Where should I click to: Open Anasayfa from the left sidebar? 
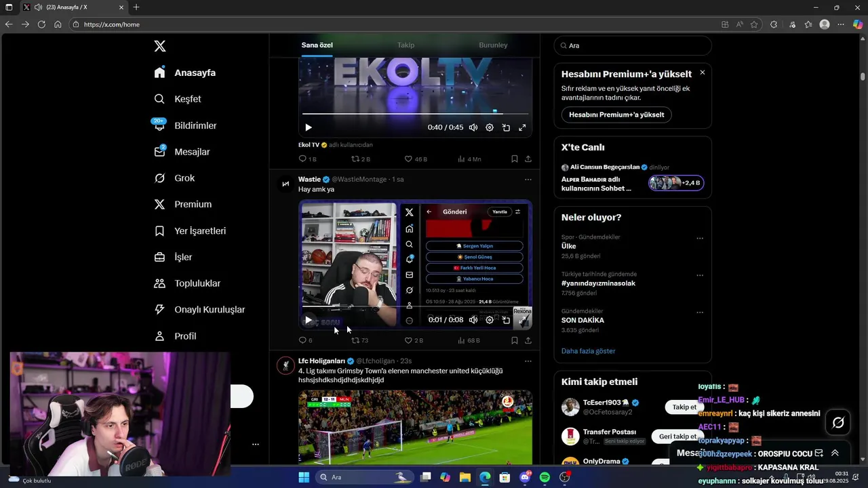click(x=185, y=73)
